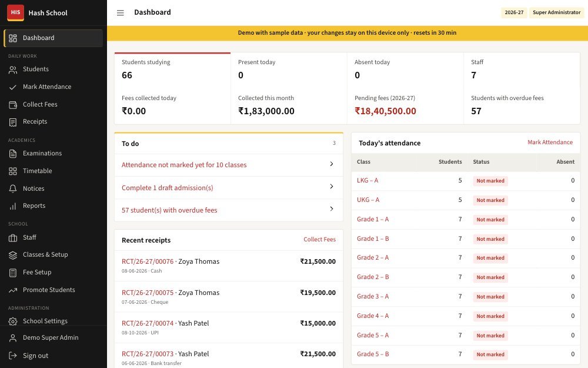The image size is (588, 368).
Task: Click the Receipts document icon
Action: 13,122
